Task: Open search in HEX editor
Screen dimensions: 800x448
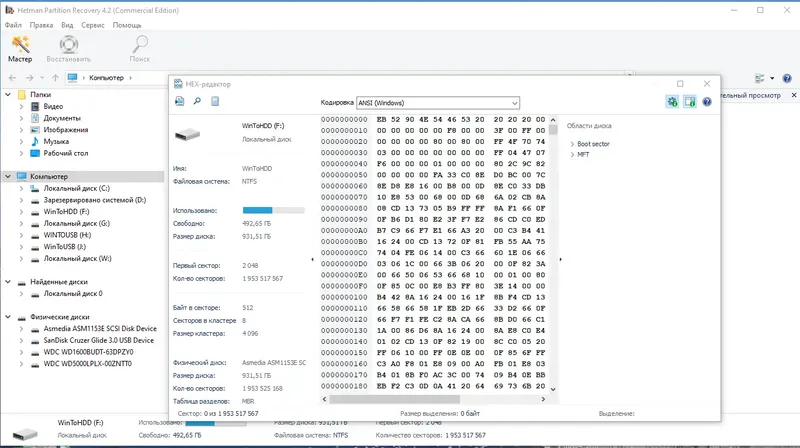Action: coord(197,101)
